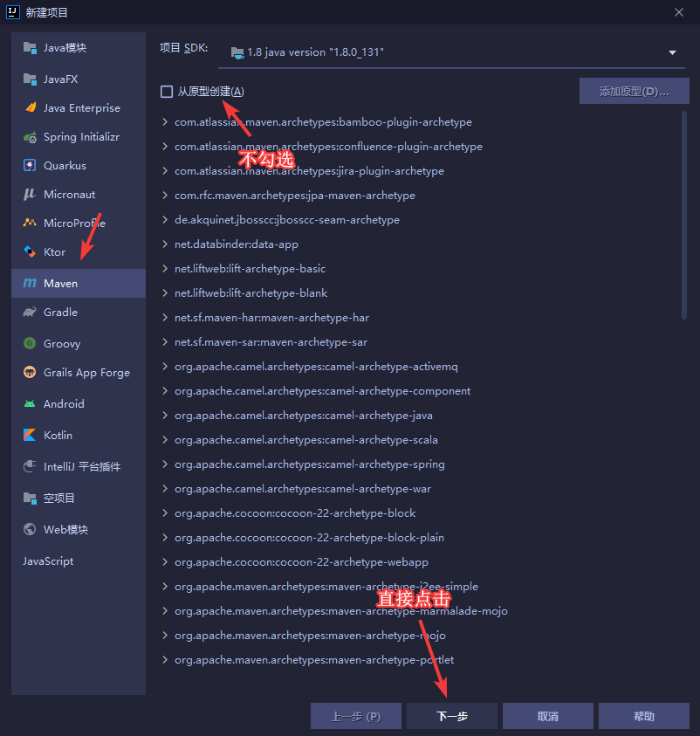Select Maven project type

[x=79, y=283]
